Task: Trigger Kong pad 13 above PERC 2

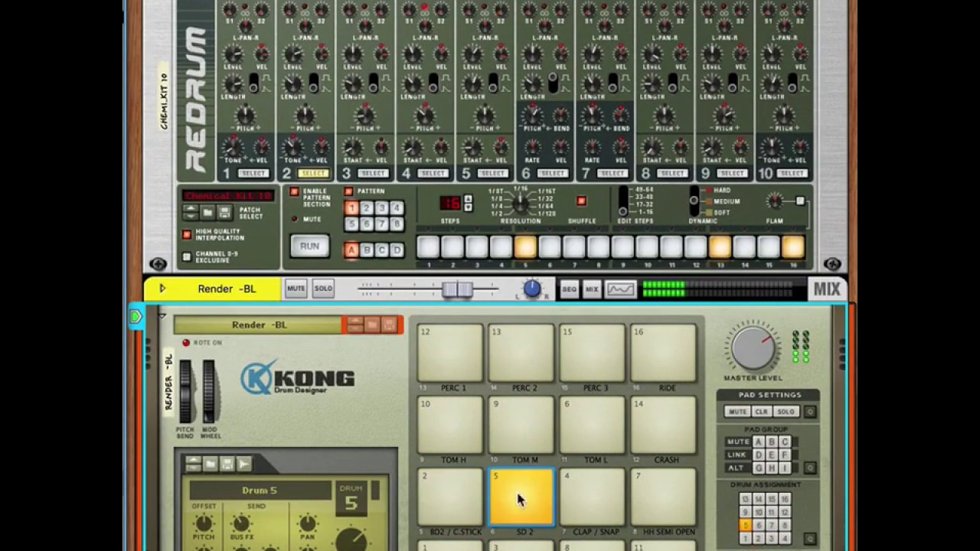Action: (521, 353)
